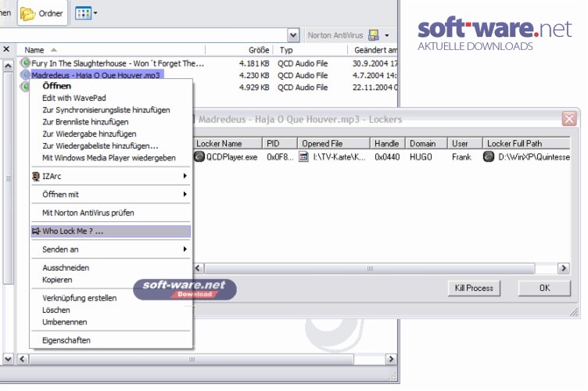Viewport: 588px width, 391px height.
Task: Click the Norton AntiVirus toolbar icon
Action: [x=374, y=35]
